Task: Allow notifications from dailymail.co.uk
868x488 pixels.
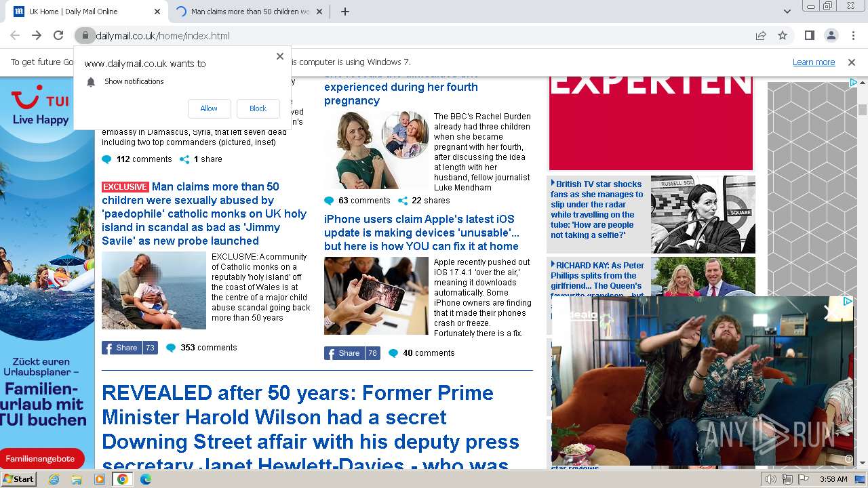Action: 209,108
